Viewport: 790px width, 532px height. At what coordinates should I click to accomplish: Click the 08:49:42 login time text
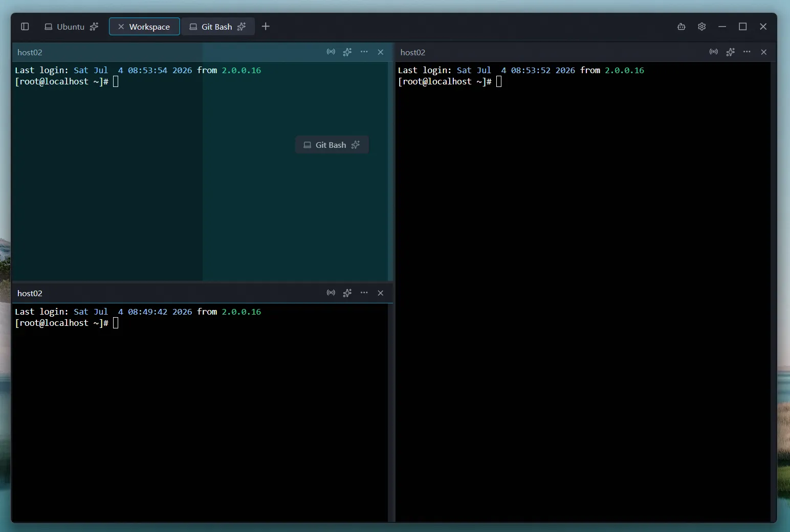click(147, 312)
